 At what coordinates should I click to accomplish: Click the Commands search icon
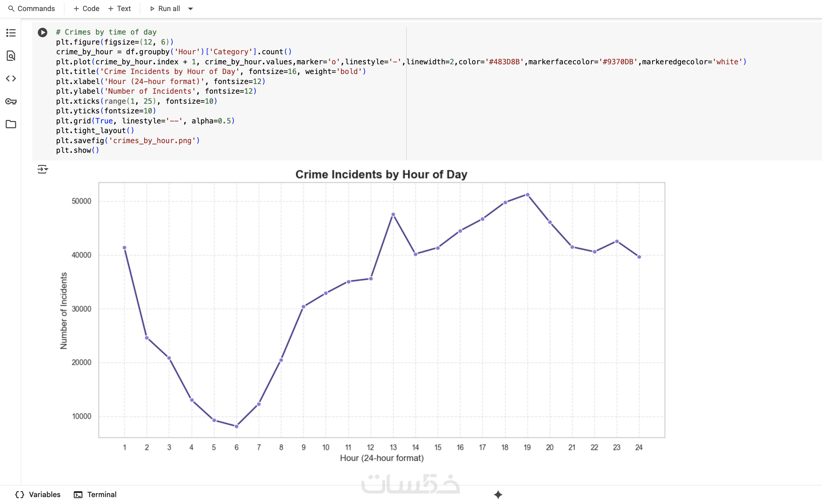[x=11, y=9]
